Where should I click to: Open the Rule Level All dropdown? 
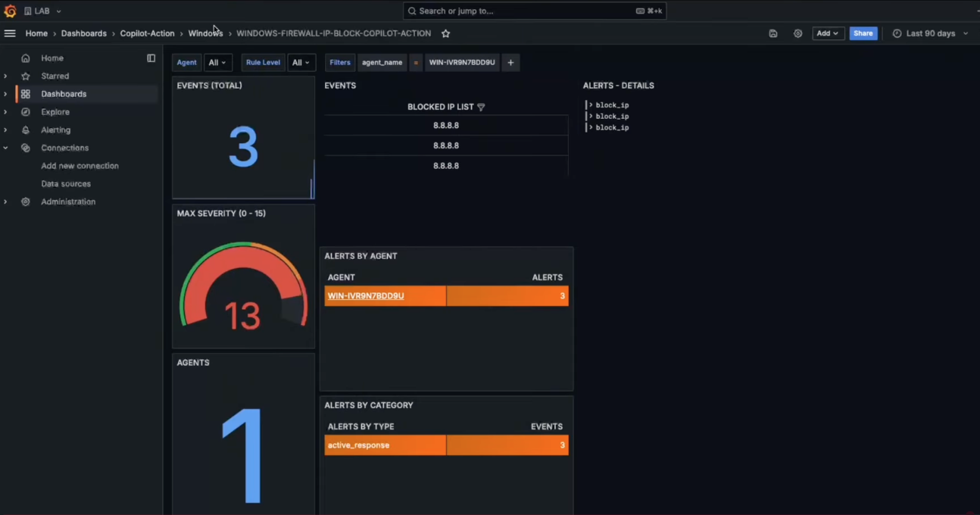coord(301,63)
